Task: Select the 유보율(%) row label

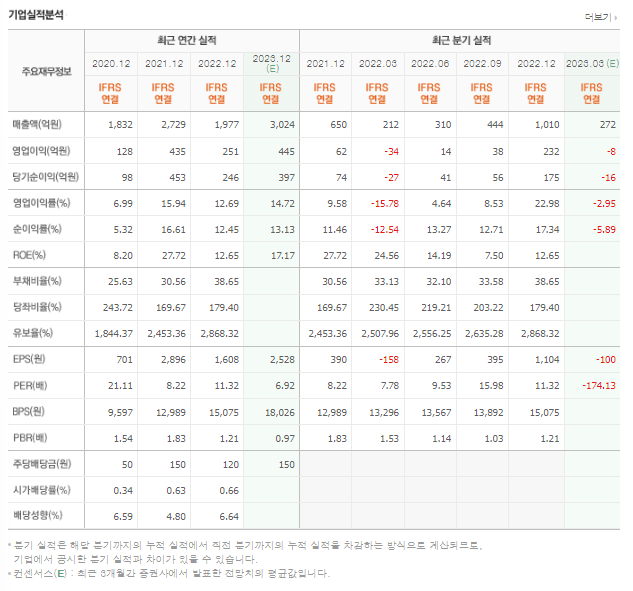Action: [x=33, y=333]
